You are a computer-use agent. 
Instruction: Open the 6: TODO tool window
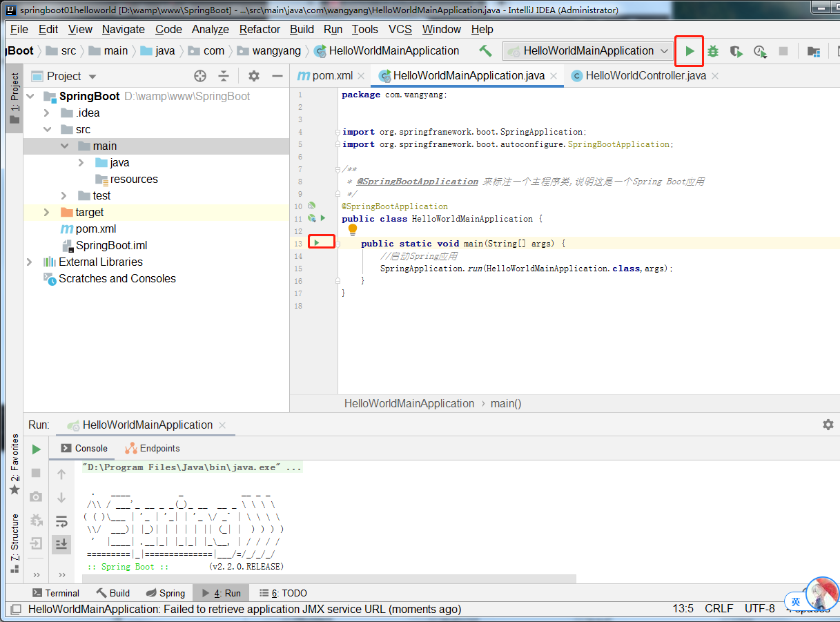click(283, 593)
